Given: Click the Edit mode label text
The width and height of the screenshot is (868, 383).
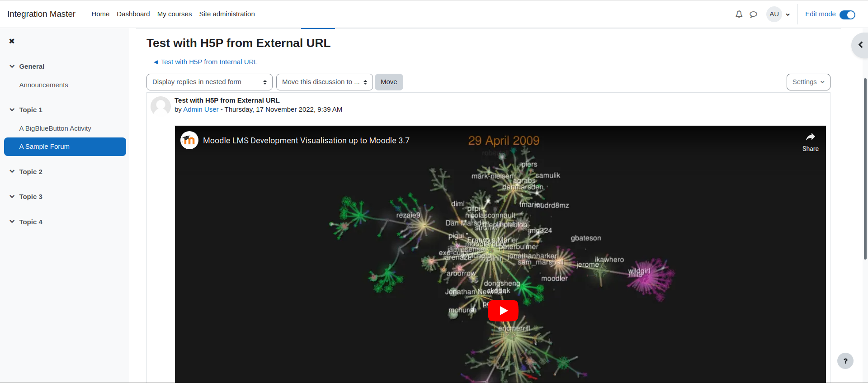Looking at the screenshot, I should (x=820, y=14).
